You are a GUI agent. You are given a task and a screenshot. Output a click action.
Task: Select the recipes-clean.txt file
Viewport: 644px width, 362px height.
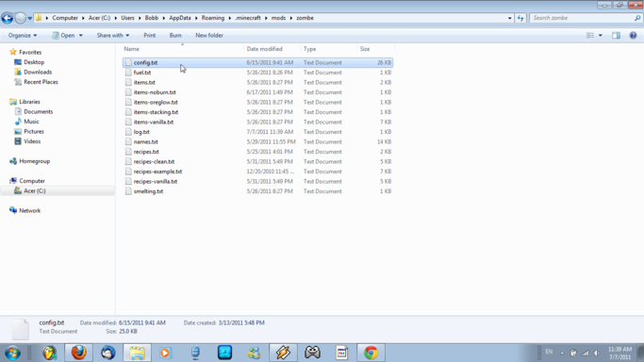pyautogui.click(x=258, y=162)
